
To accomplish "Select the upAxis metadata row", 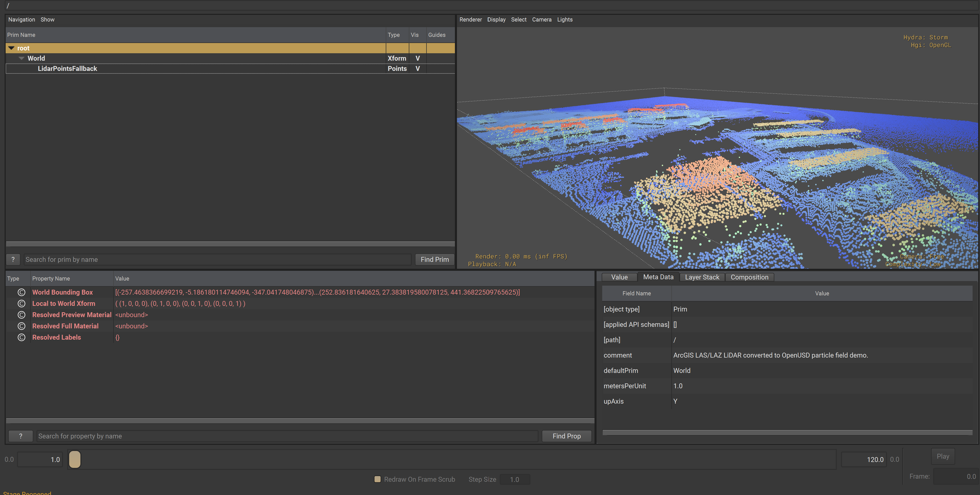I will [787, 401].
